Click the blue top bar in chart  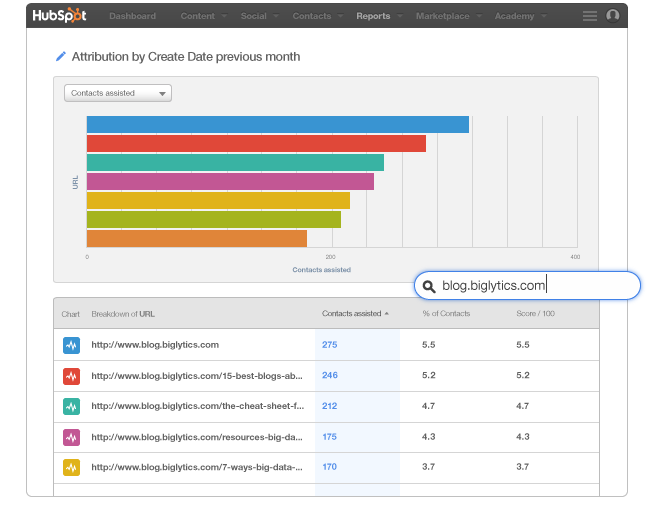(278, 124)
